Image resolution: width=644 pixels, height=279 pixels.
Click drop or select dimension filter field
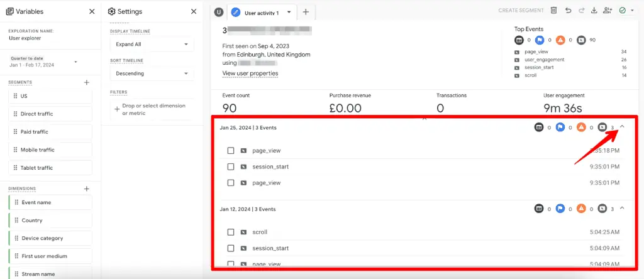(x=152, y=109)
